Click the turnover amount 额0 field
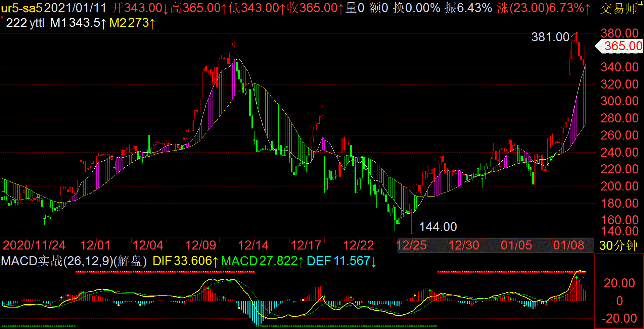 tap(378, 8)
